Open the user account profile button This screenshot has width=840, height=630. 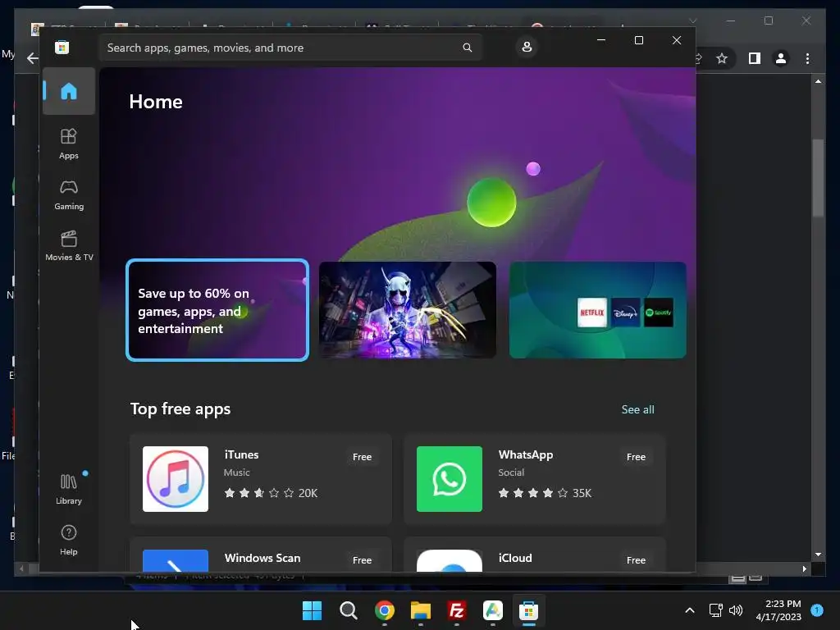coord(527,47)
